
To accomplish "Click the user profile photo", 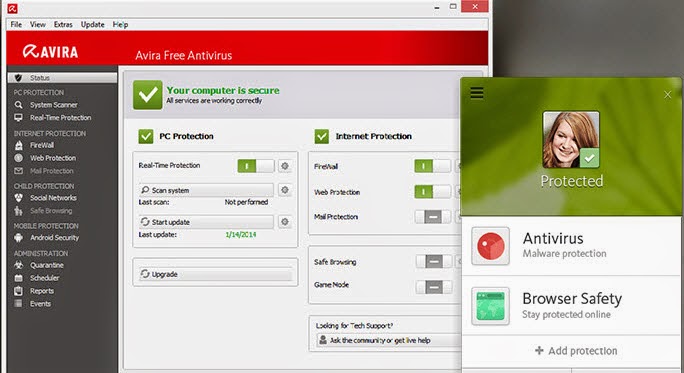I will click(571, 139).
